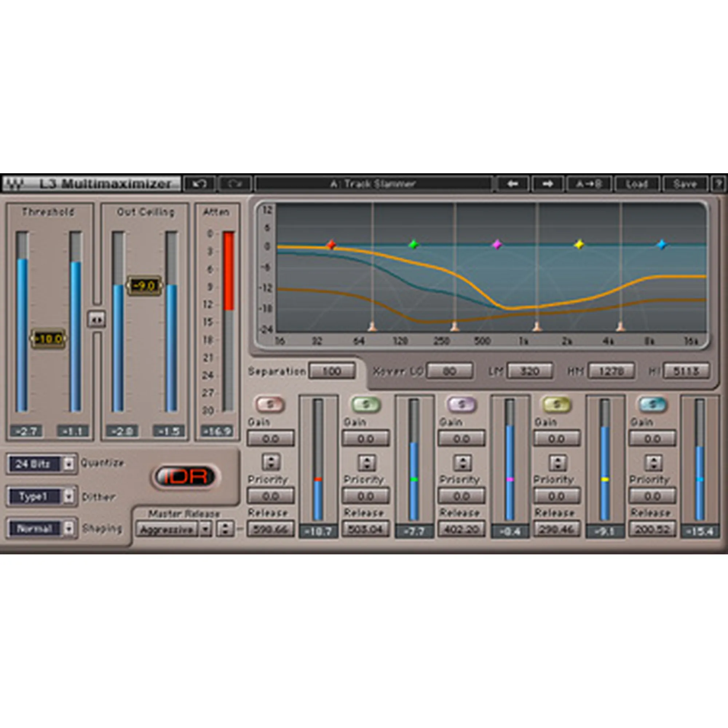Click the yellow band marker on graph
The height and width of the screenshot is (728, 728).
[579, 245]
